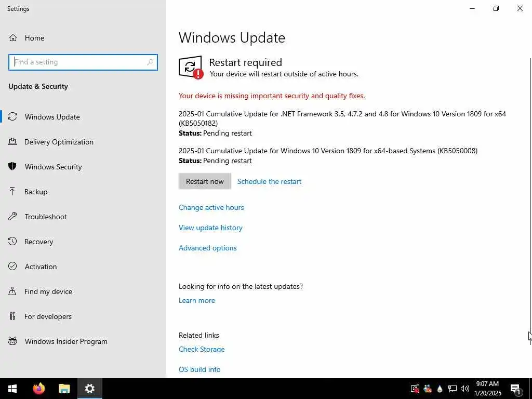Click the restart required status icon with red alert

coord(191,67)
